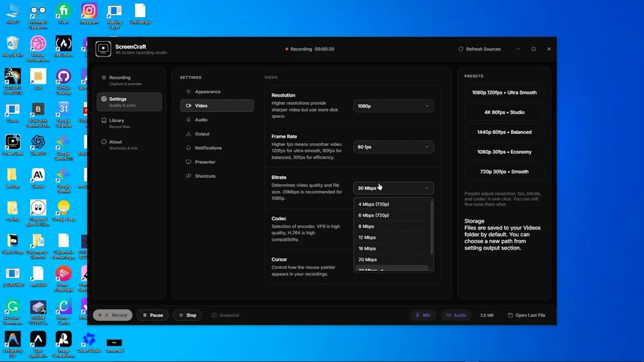Open Home Pluralsight desktop shortcut

(x=64, y=279)
